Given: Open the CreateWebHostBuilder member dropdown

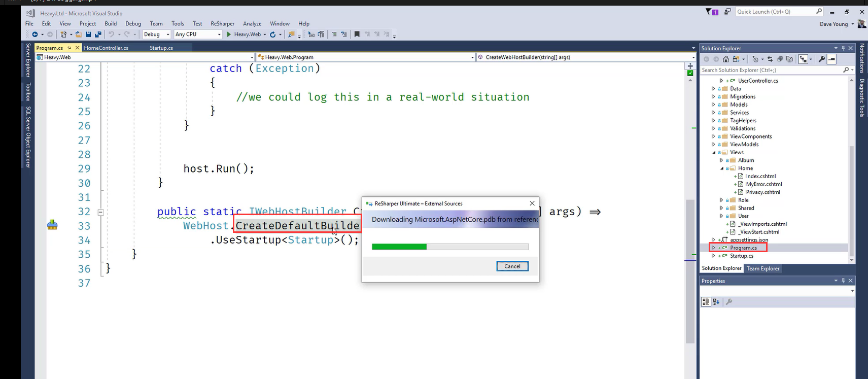Looking at the screenshot, I should tap(586, 57).
